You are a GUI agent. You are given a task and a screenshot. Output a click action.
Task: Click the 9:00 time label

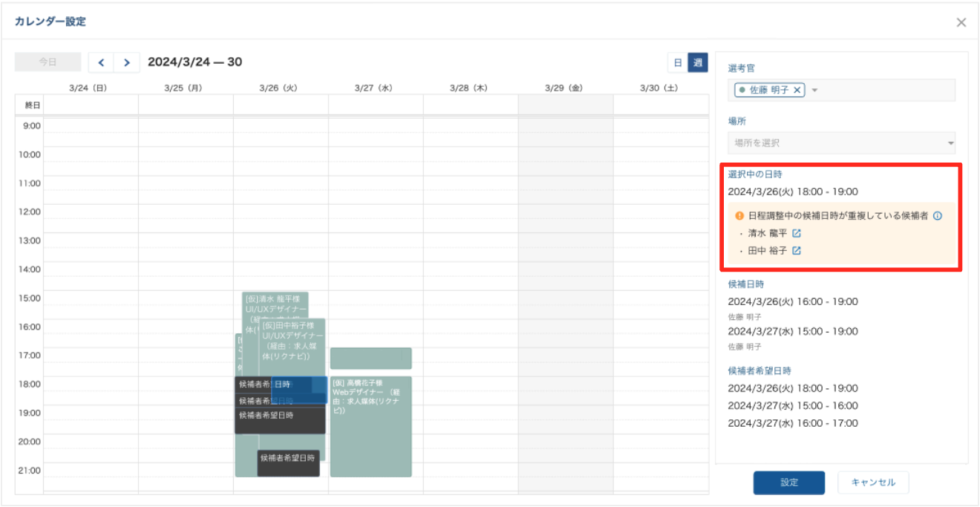tap(31, 125)
